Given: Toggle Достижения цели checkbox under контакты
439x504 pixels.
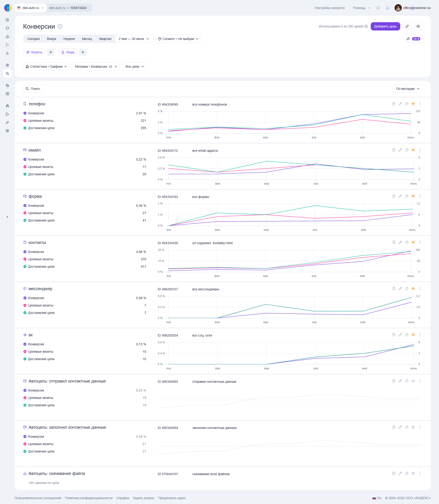Looking at the screenshot, I should pos(25,267).
